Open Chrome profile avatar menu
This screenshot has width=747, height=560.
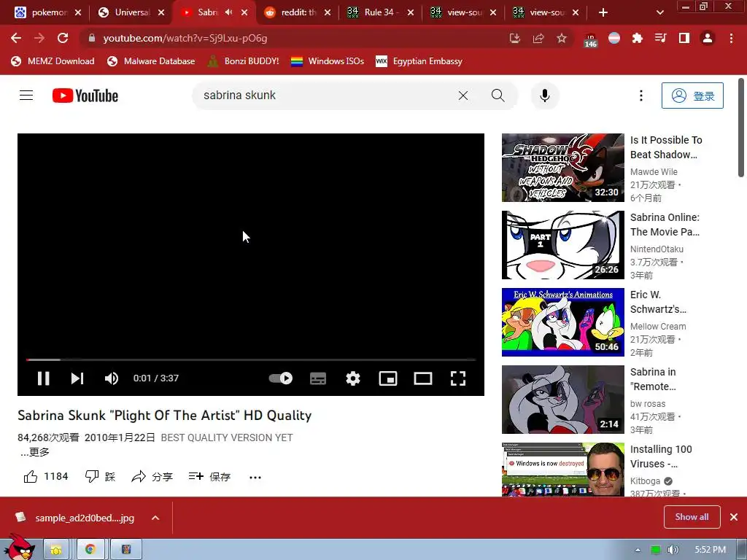tap(708, 38)
